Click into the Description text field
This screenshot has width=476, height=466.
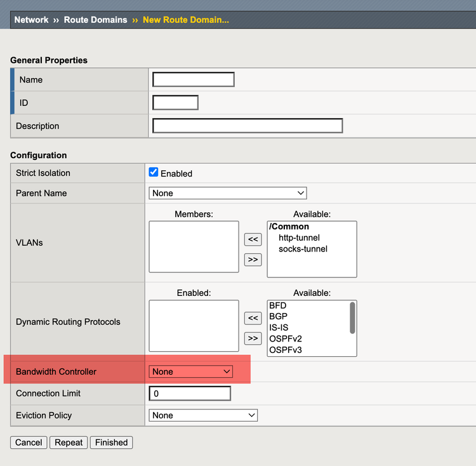tap(248, 126)
